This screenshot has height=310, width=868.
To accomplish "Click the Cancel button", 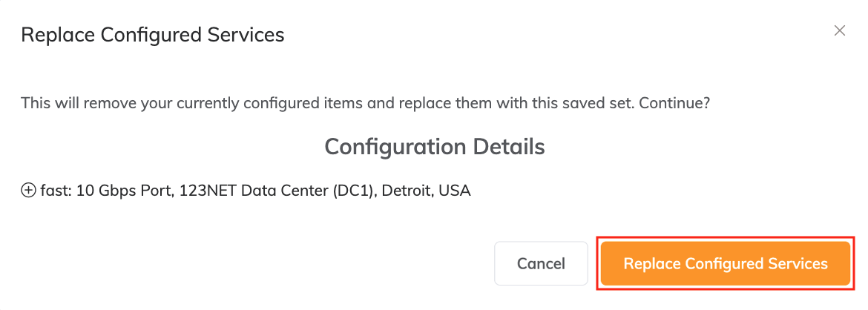I will [541, 263].
